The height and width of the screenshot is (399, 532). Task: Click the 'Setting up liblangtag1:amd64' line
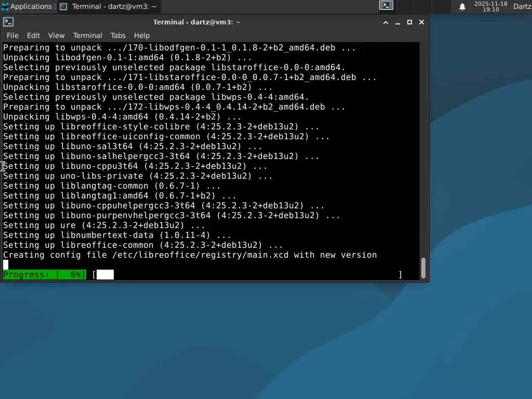119,196
